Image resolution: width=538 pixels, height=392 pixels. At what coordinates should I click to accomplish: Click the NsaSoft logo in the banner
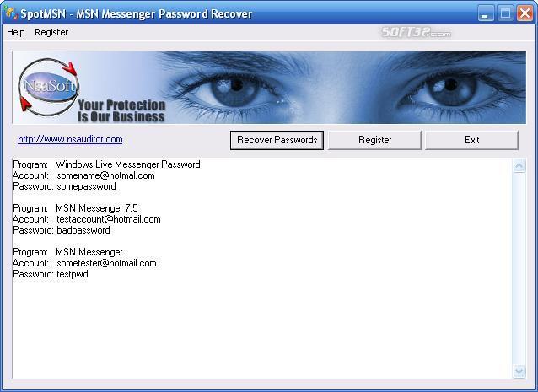(48, 87)
